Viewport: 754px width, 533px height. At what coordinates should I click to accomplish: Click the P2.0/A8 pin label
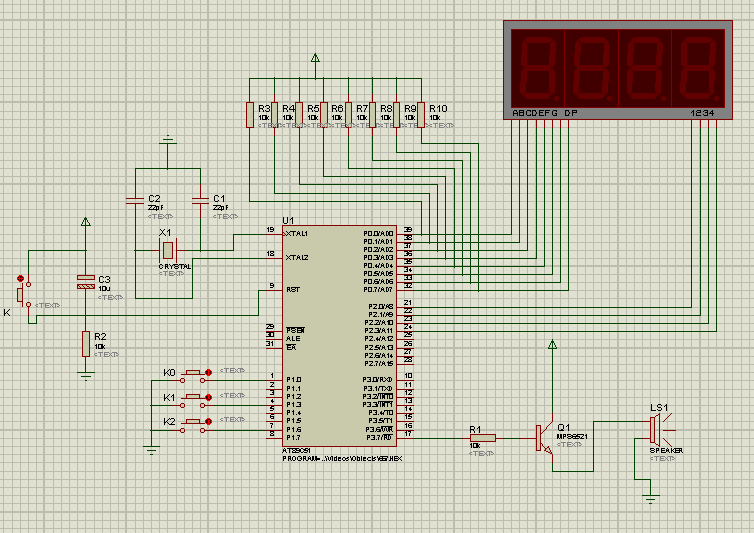click(x=380, y=306)
